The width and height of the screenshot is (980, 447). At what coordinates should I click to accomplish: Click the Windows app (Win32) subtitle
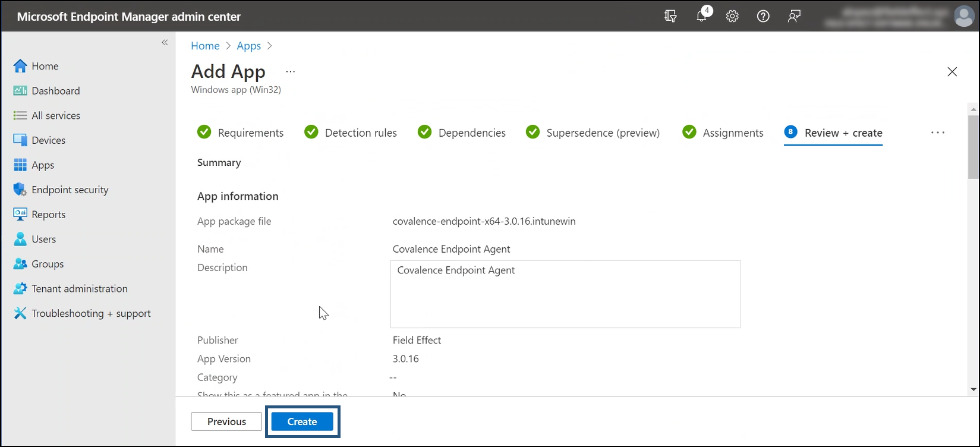[236, 90]
